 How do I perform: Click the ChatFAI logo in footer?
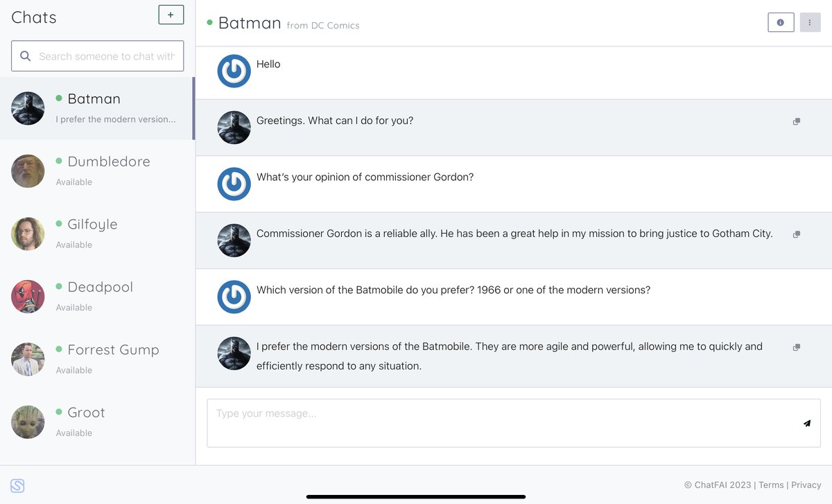pyautogui.click(x=17, y=485)
